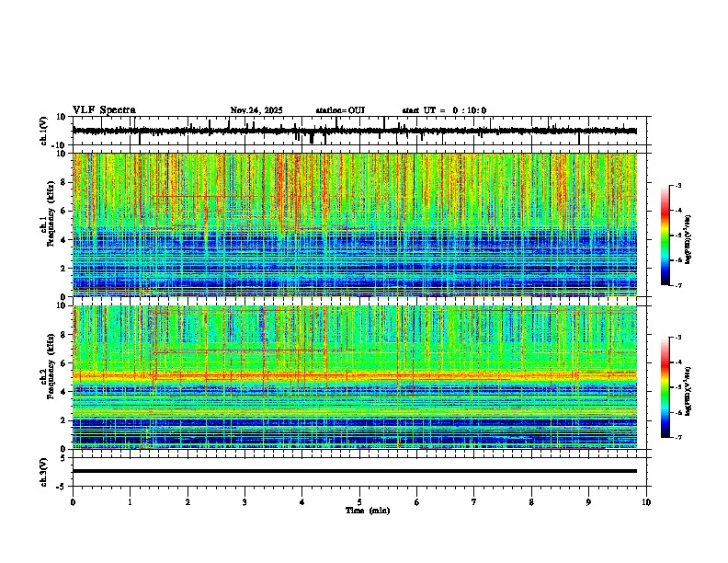Click the '-7' tick on ch.2 colorbar

pos(678,437)
